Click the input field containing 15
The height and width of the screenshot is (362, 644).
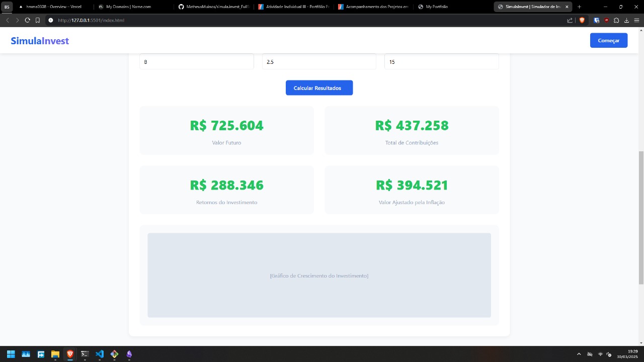(x=441, y=62)
